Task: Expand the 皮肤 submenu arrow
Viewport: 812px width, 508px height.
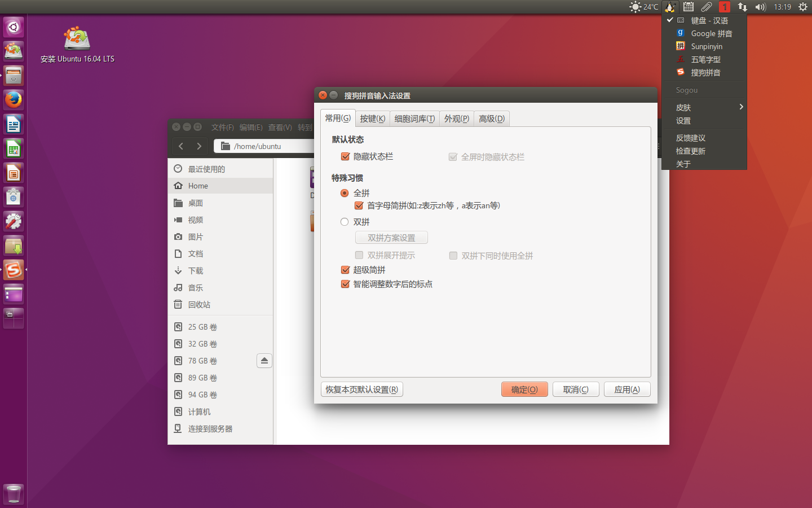Action: pos(741,107)
